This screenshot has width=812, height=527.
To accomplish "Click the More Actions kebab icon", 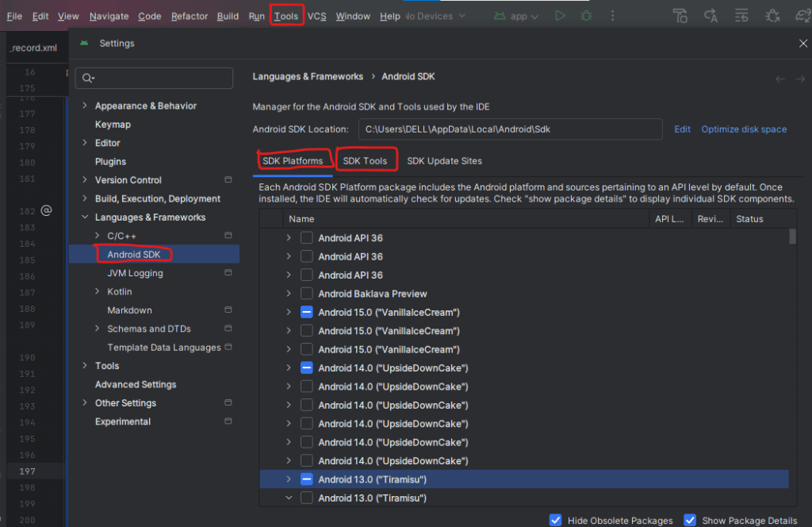I will (x=613, y=15).
